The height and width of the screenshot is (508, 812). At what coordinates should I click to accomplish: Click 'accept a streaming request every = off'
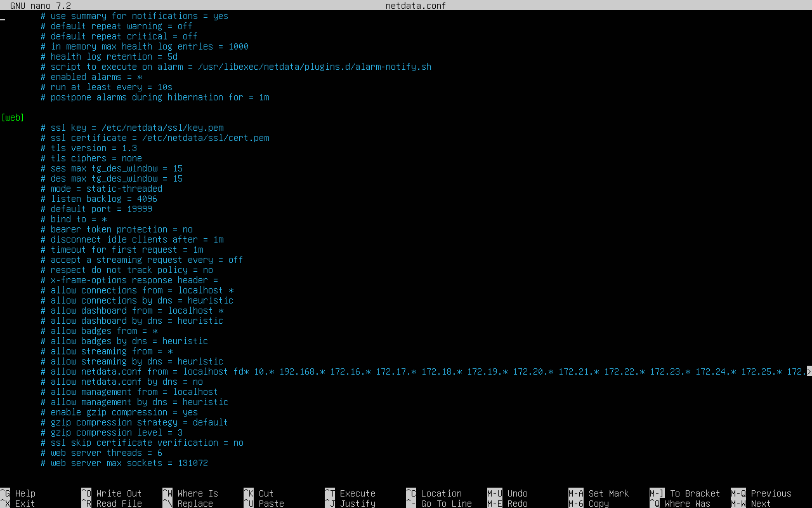click(142, 260)
